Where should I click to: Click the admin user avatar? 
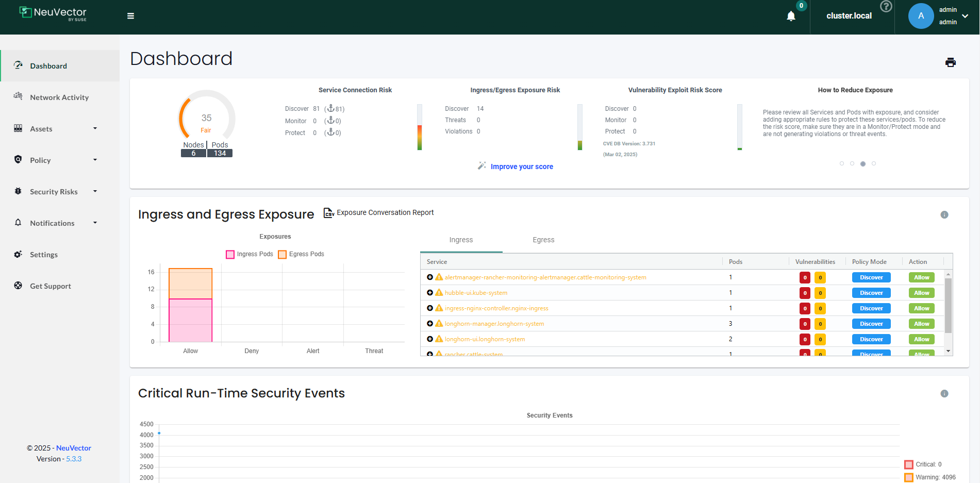point(921,16)
